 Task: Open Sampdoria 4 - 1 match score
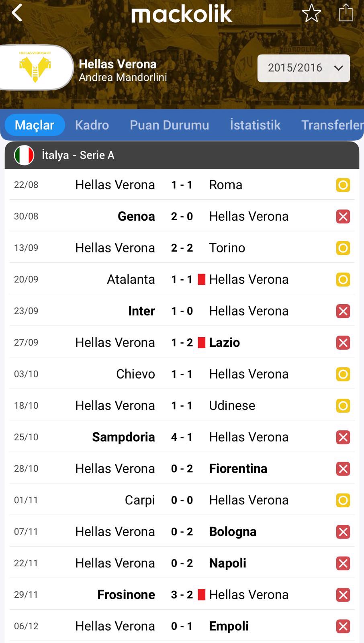[x=182, y=437]
